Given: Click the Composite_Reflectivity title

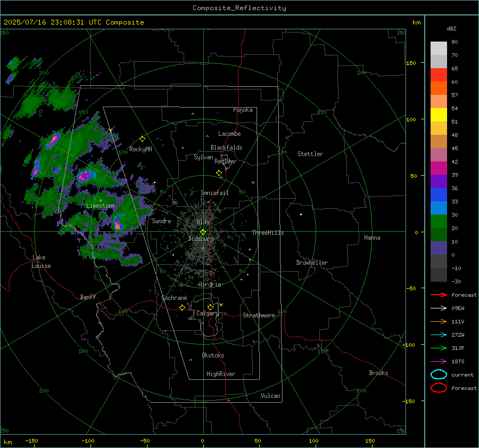Looking at the screenshot, I should click(x=239, y=8).
